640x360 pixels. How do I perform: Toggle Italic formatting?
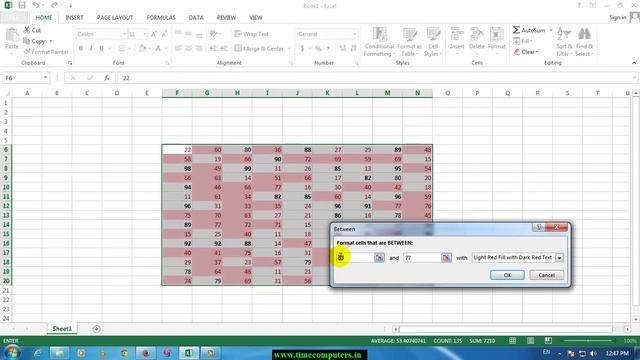click(x=91, y=48)
